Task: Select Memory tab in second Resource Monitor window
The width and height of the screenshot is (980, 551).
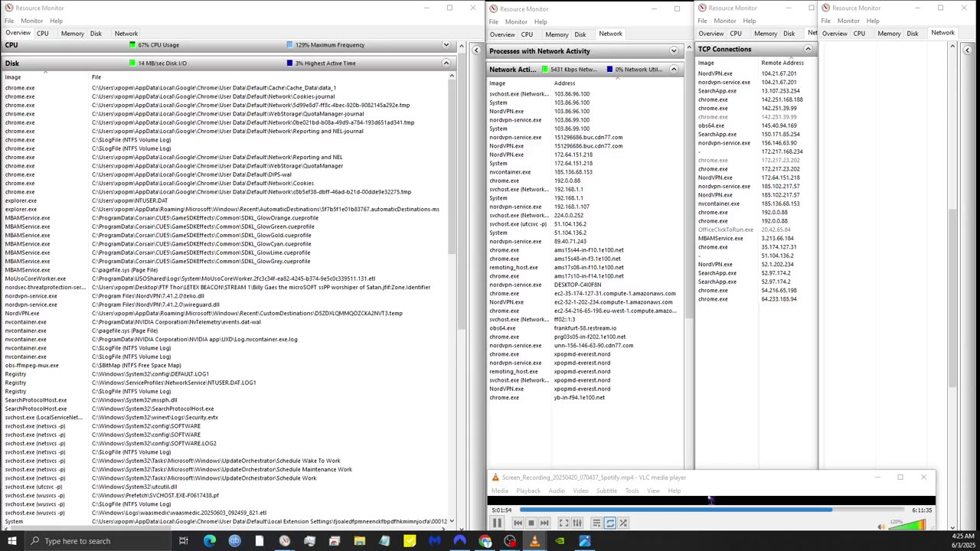Action: 557,34
